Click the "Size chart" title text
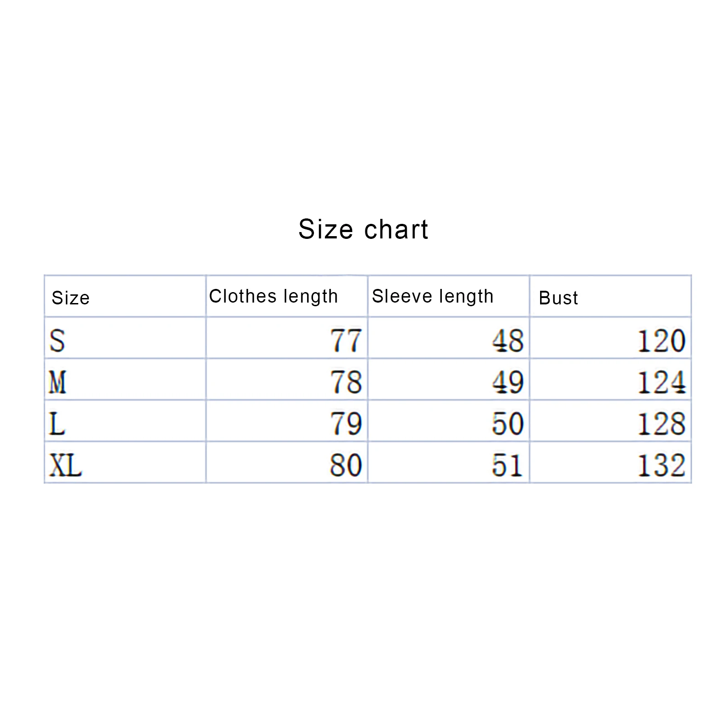Image resolution: width=728 pixels, height=728 pixels. coord(363,229)
